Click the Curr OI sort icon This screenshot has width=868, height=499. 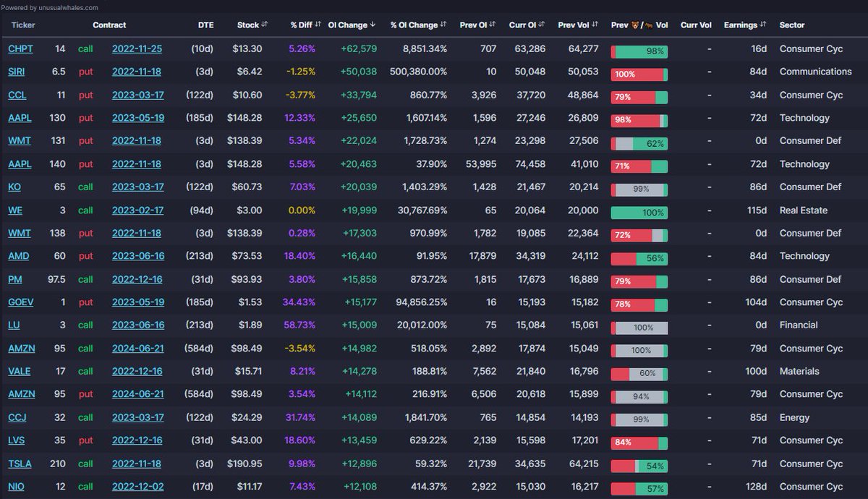click(541, 25)
